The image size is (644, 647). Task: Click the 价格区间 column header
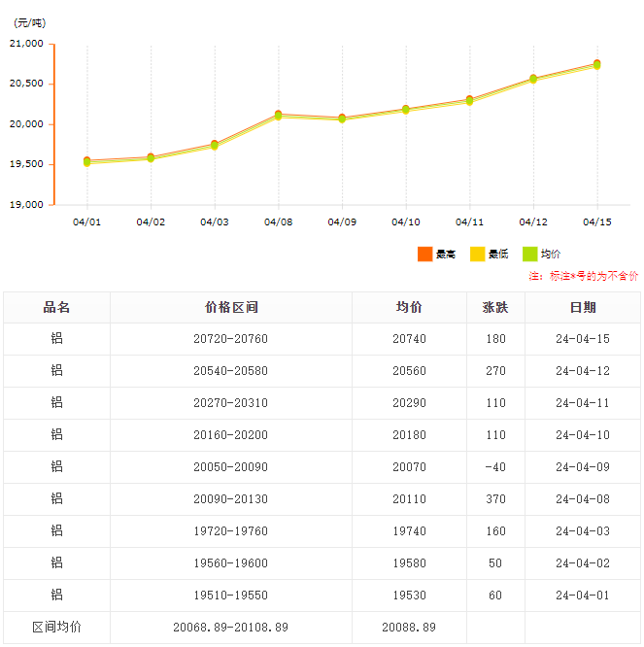pyautogui.click(x=231, y=307)
